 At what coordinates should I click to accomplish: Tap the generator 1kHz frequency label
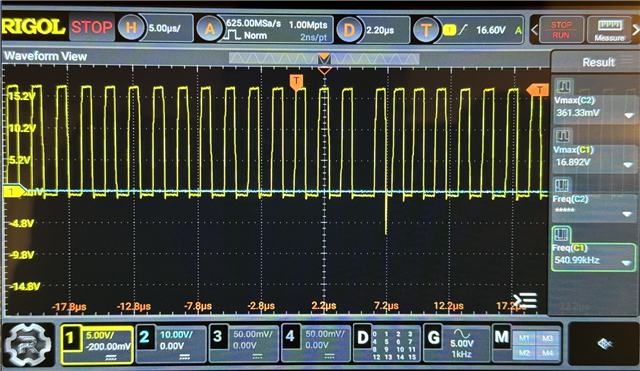tap(461, 354)
